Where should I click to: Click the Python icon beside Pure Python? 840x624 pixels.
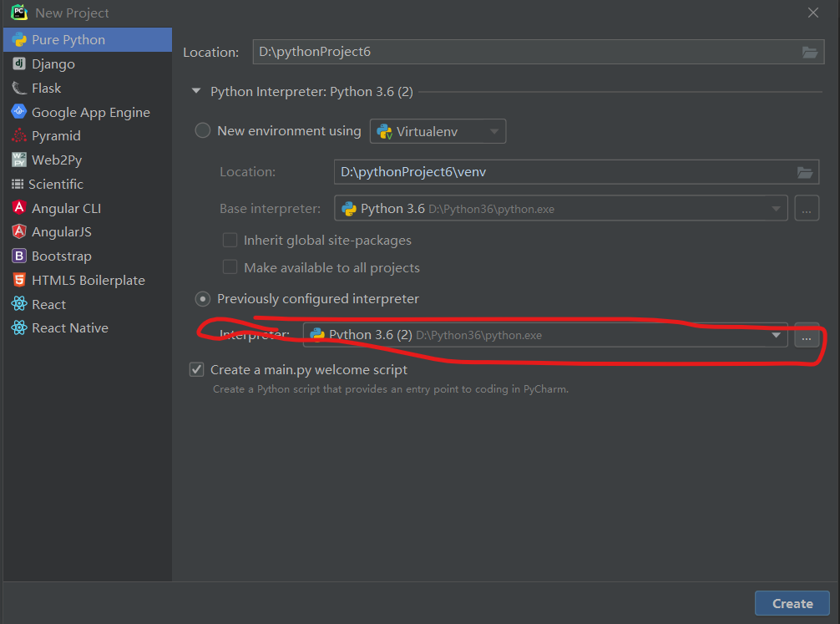[x=19, y=39]
